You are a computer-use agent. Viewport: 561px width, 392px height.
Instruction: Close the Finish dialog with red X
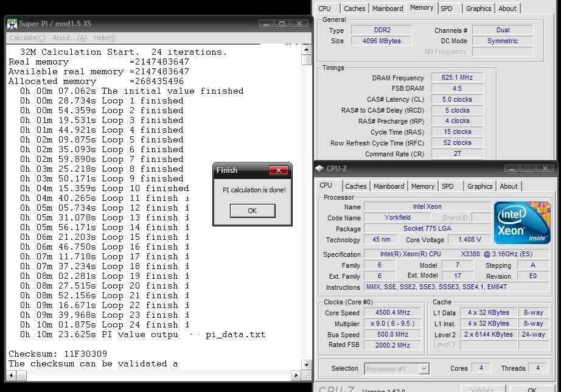point(279,170)
